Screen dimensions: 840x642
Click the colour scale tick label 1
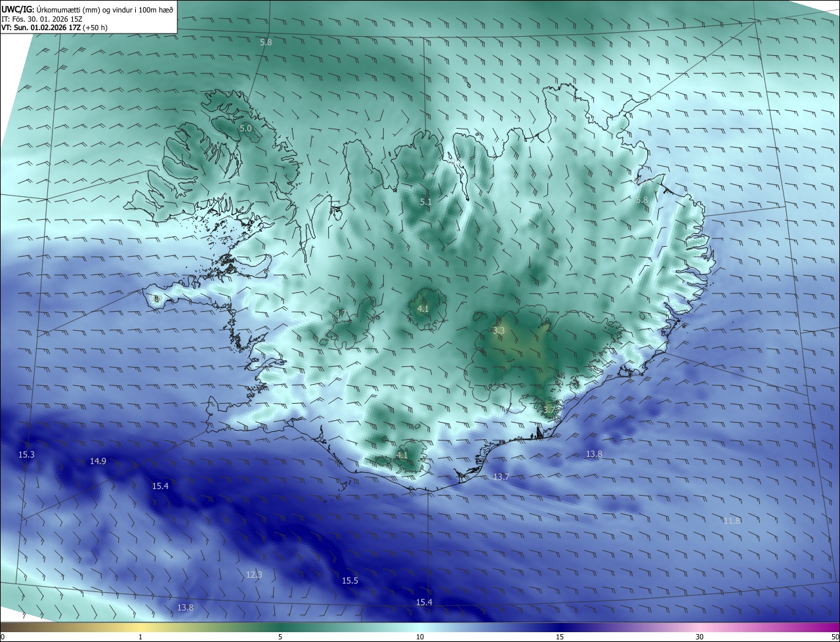[140, 637]
